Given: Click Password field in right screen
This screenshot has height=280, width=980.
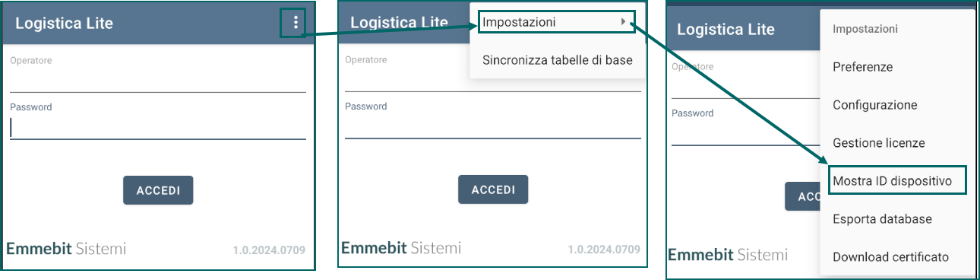Looking at the screenshot, I should (x=746, y=127).
